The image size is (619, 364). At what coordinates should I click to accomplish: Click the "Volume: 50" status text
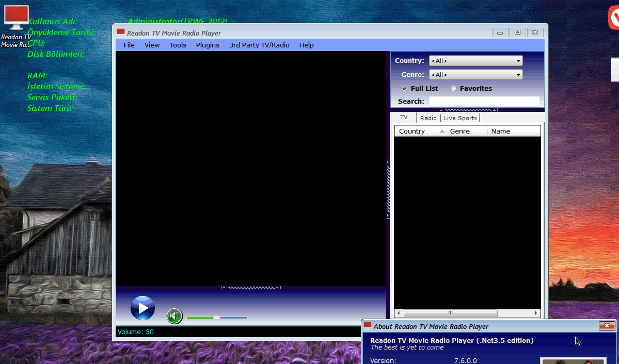click(x=136, y=332)
